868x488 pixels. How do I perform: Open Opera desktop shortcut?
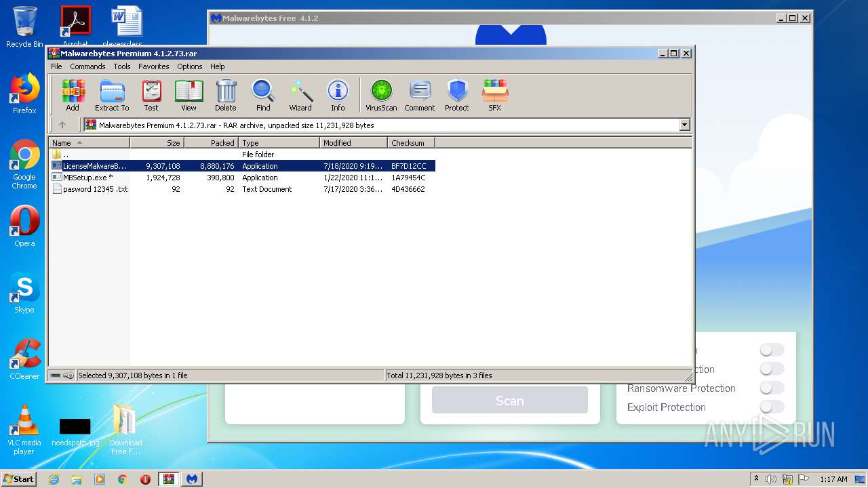24,226
